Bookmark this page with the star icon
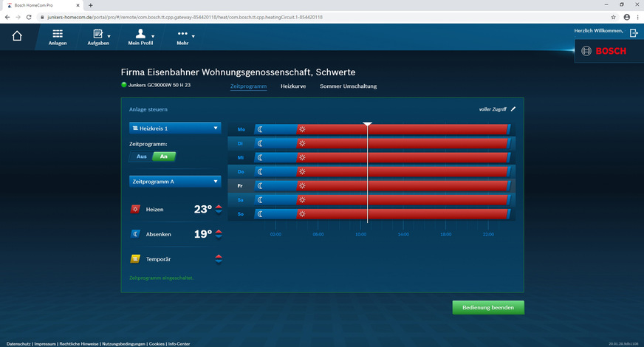This screenshot has width=644, height=347. [x=613, y=16]
